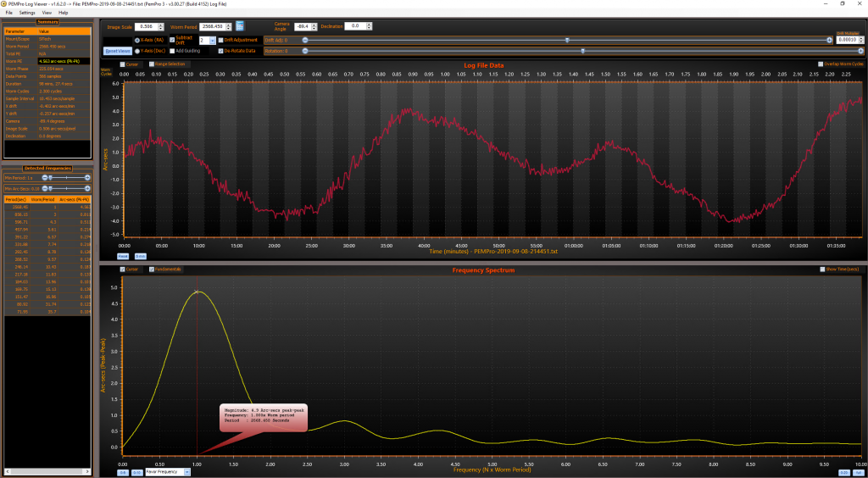Screen dimensions: 868x478
Task: Click the left end icon of Drift Adj slider
Action: point(305,40)
